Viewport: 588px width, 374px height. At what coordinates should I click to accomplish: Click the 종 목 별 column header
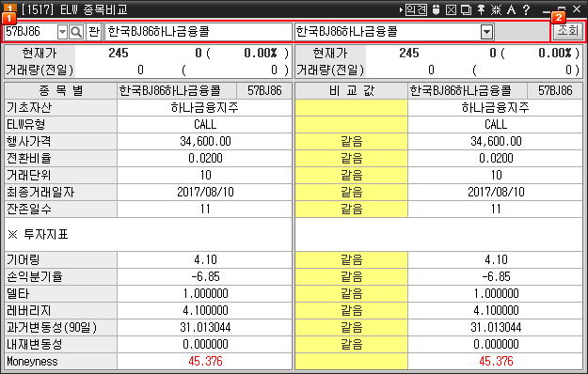[61, 90]
